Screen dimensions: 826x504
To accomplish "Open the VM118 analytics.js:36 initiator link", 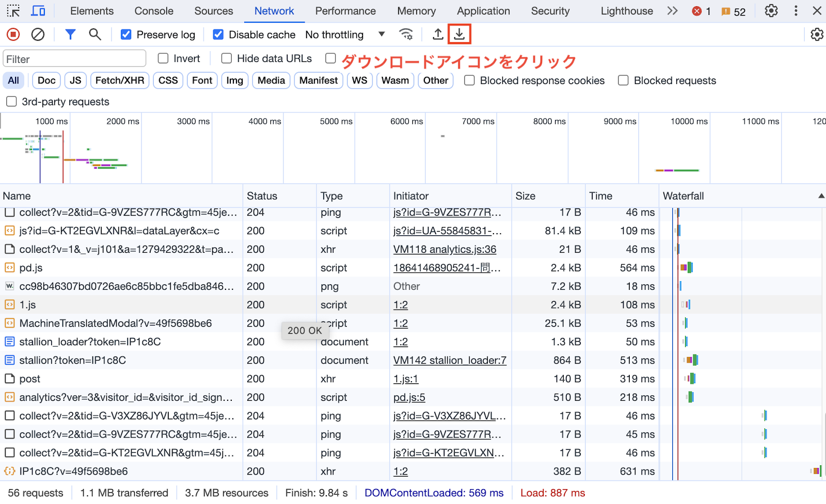I will tap(444, 250).
